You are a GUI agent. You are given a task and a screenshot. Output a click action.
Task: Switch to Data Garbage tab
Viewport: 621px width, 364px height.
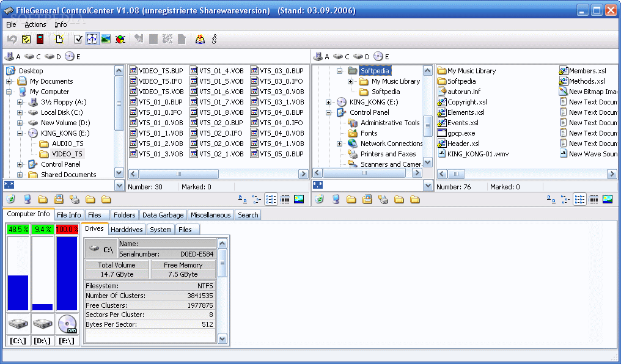coord(163,215)
